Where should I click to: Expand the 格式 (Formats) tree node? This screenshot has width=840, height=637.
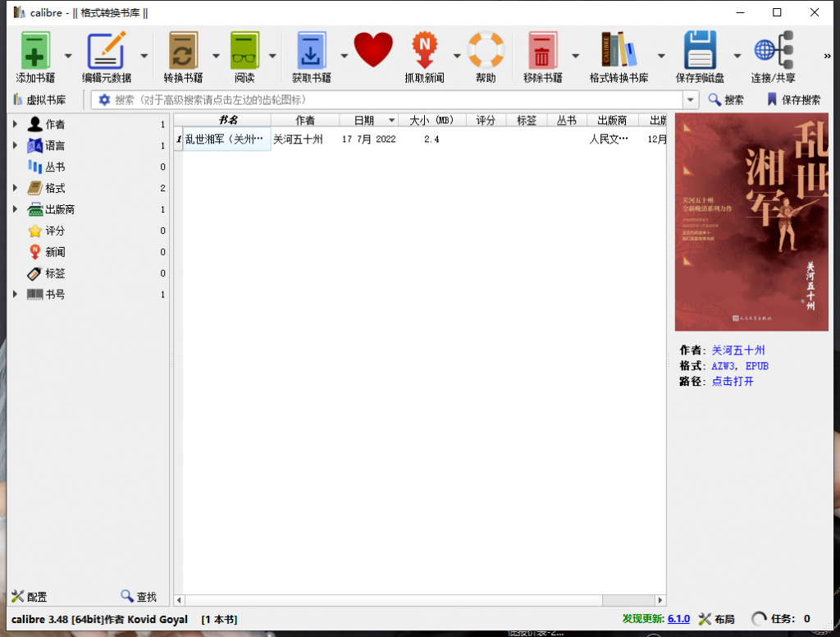coord(15,188)
